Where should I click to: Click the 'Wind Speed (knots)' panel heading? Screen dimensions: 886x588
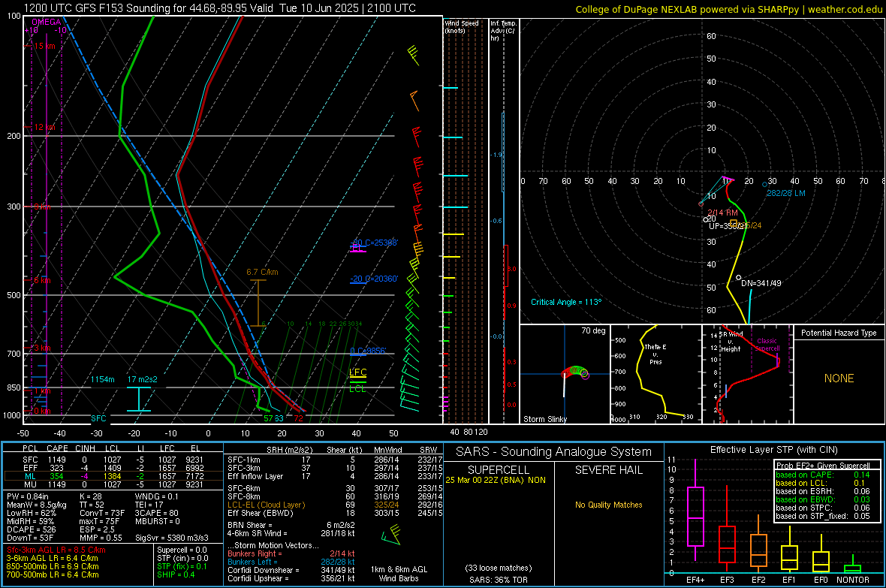(462, 26)
